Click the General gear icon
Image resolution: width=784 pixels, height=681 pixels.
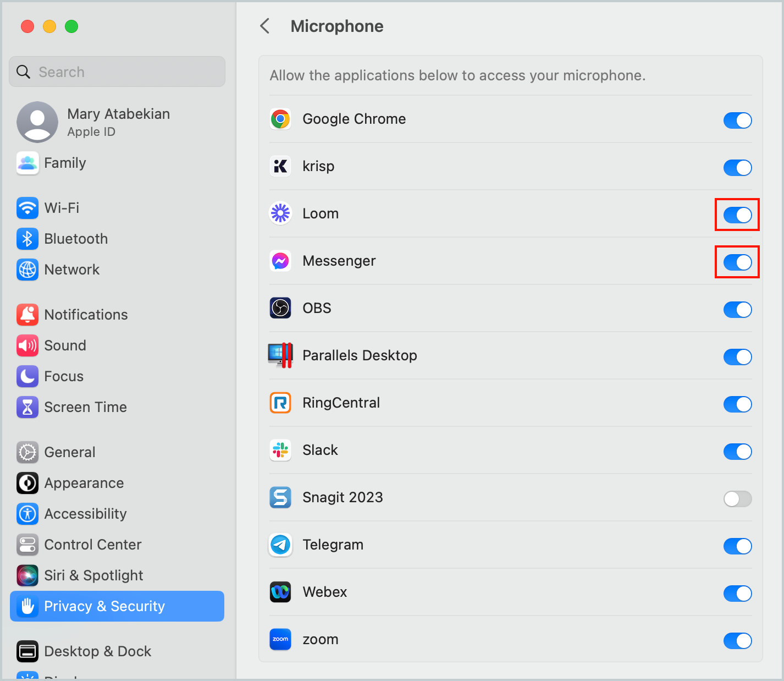[x=27, y=452]
